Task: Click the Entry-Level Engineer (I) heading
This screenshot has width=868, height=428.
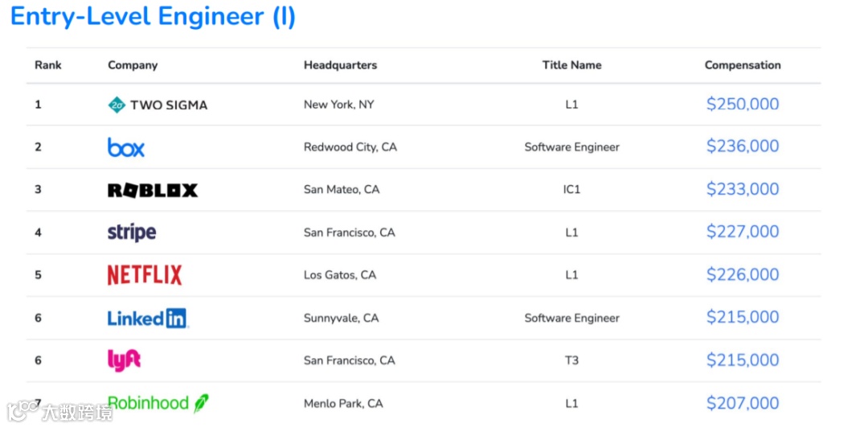Action: [x=153, y=17]
